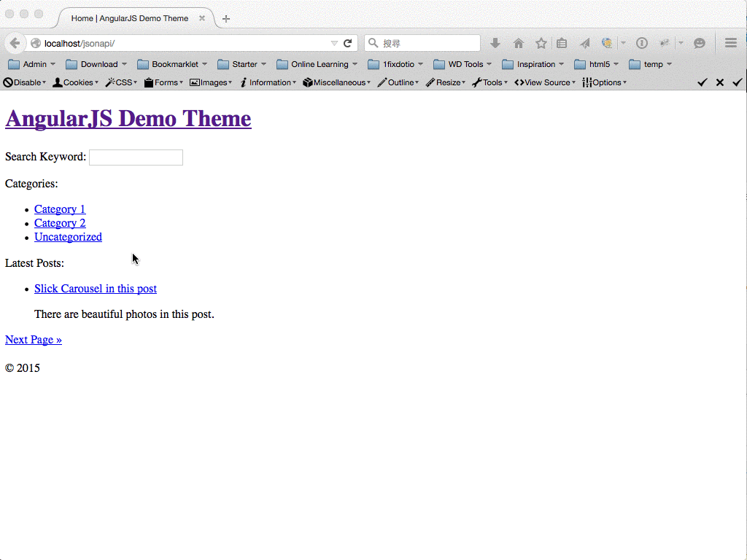The width and height of the screenshot is (747, 560).
Task: Go back with the browser back arrow
Action: tap(15, 43)
